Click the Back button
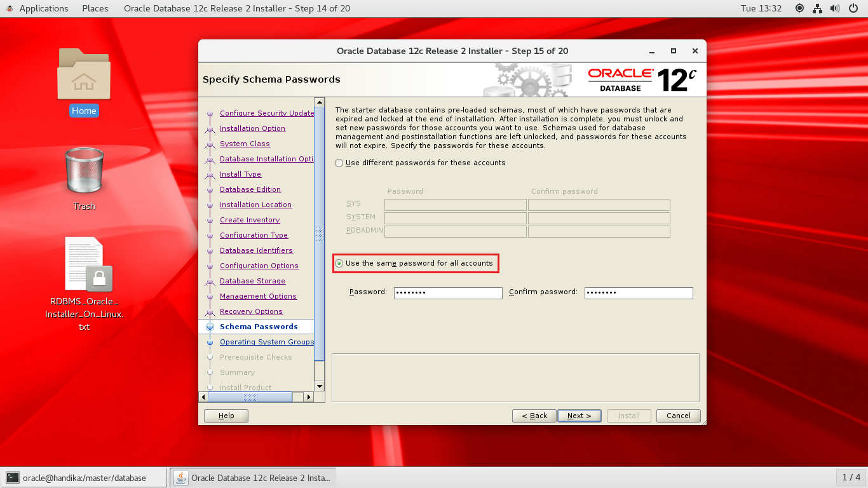Viewport: 868px width, 488px height. point(534,416)
